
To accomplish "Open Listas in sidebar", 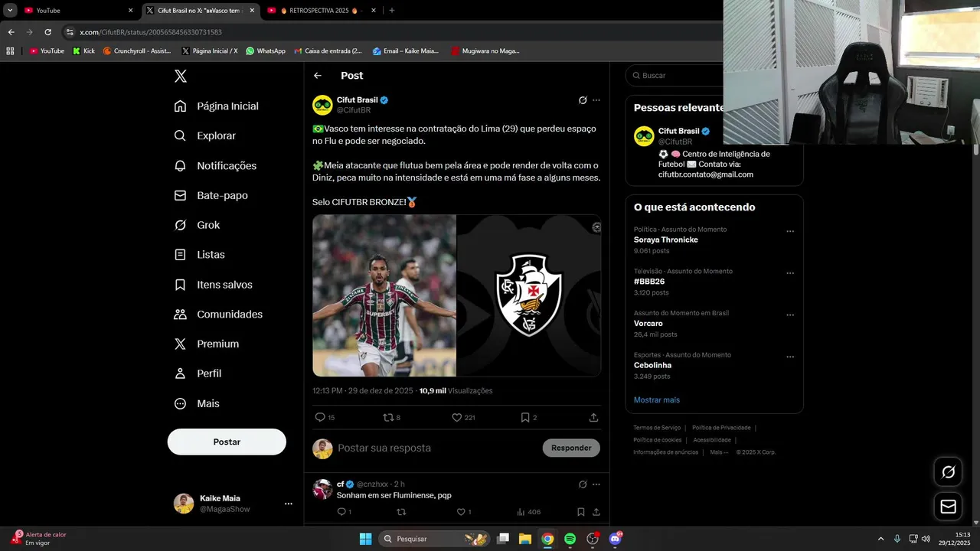I will click(x=199, y=255).
